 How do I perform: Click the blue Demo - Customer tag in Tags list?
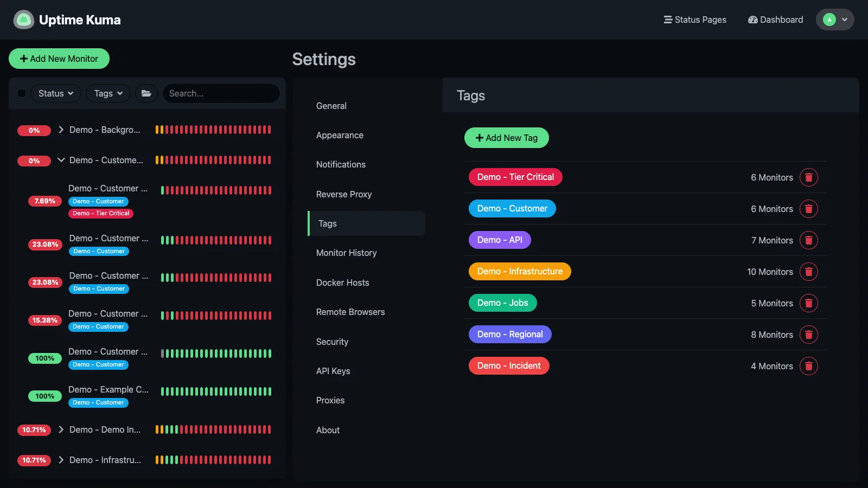click(512, 209)
